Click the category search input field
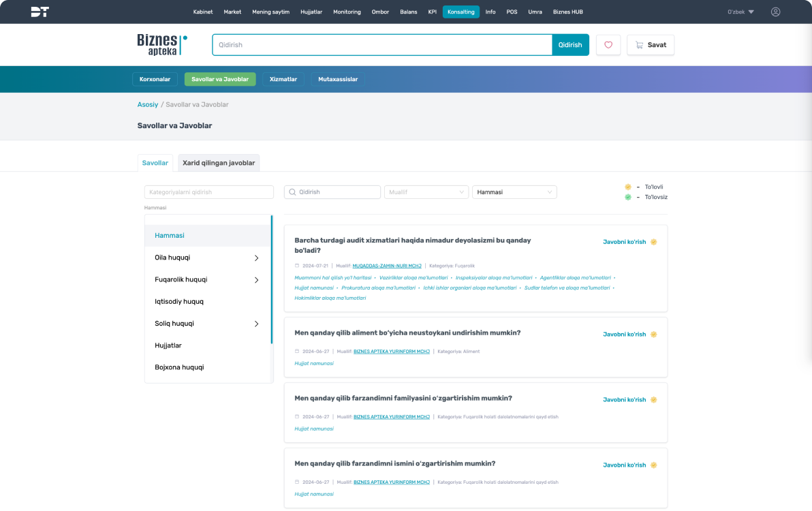The image size is (812, 511). coord(208,192)
